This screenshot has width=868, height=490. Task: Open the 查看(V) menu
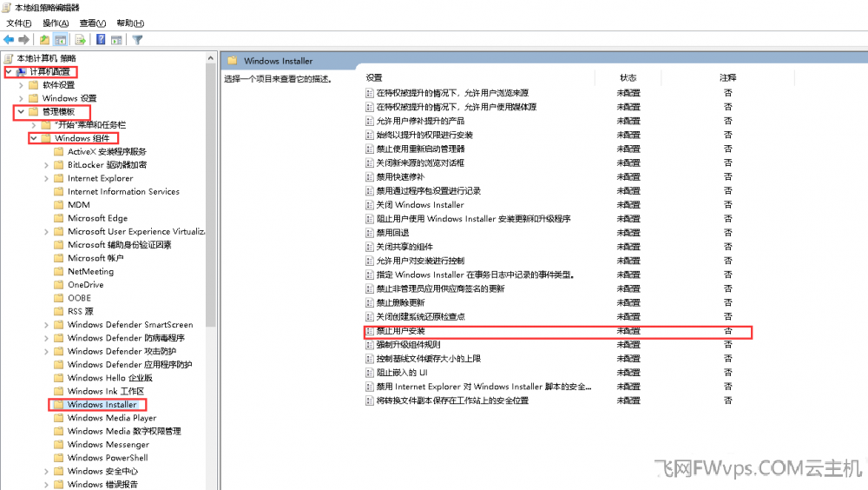[93, 23]
